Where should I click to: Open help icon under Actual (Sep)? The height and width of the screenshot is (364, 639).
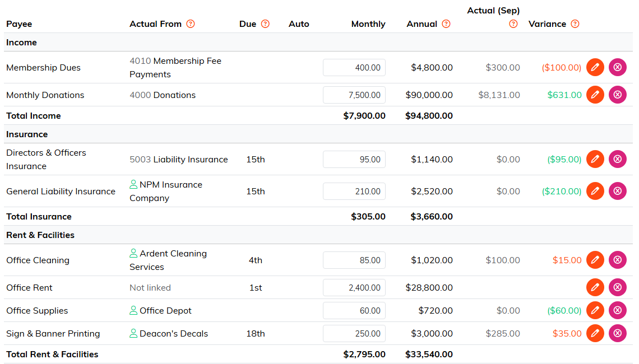point(513,24)
